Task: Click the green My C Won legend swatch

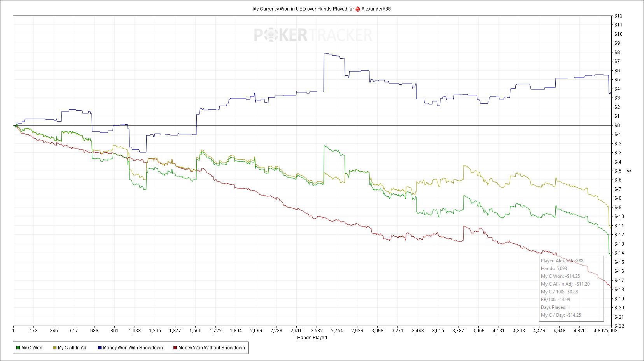Action: (18, 348)
